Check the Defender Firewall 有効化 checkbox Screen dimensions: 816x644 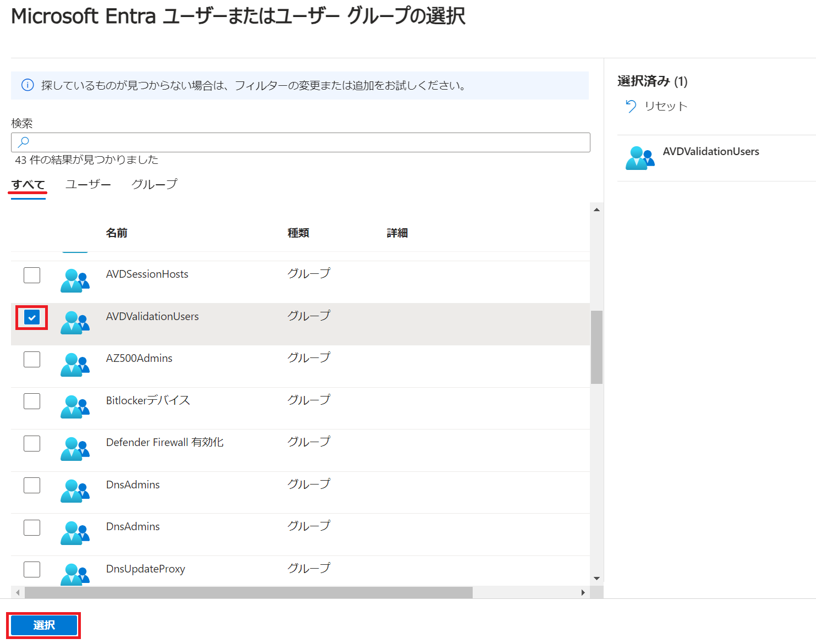(x=32, y=443)
